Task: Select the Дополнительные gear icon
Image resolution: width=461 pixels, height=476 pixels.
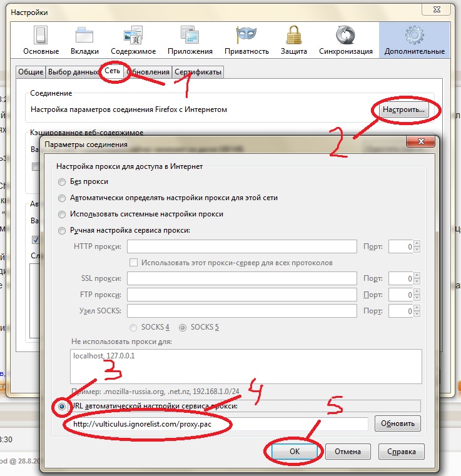Action: [415, 36]
